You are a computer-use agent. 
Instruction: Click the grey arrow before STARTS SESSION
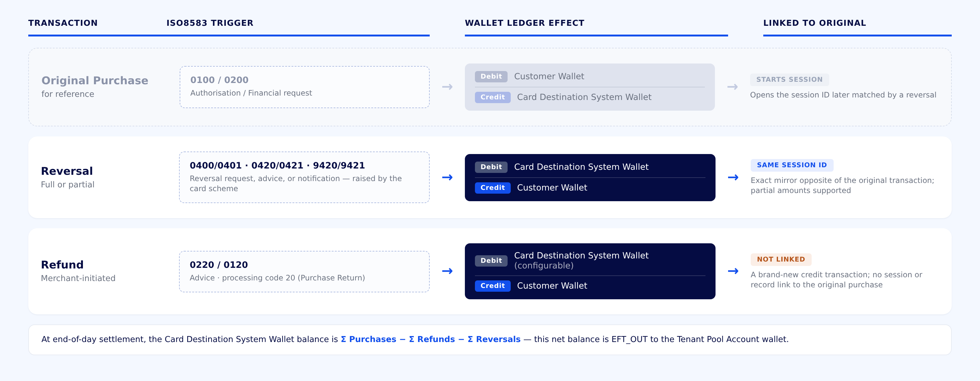(732, 87)
